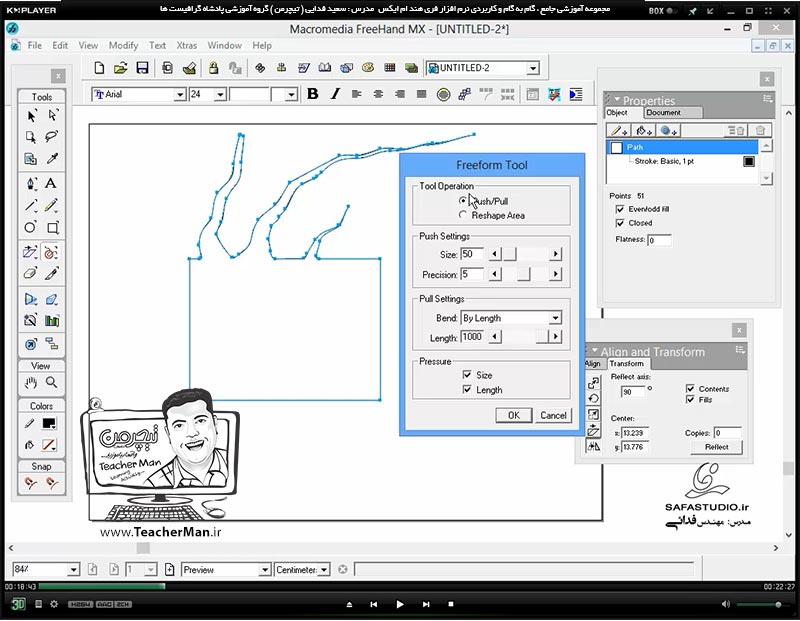Click the black stroke color swatch
The width and height of the screenshot is (800, 621).
pos(748,161)
